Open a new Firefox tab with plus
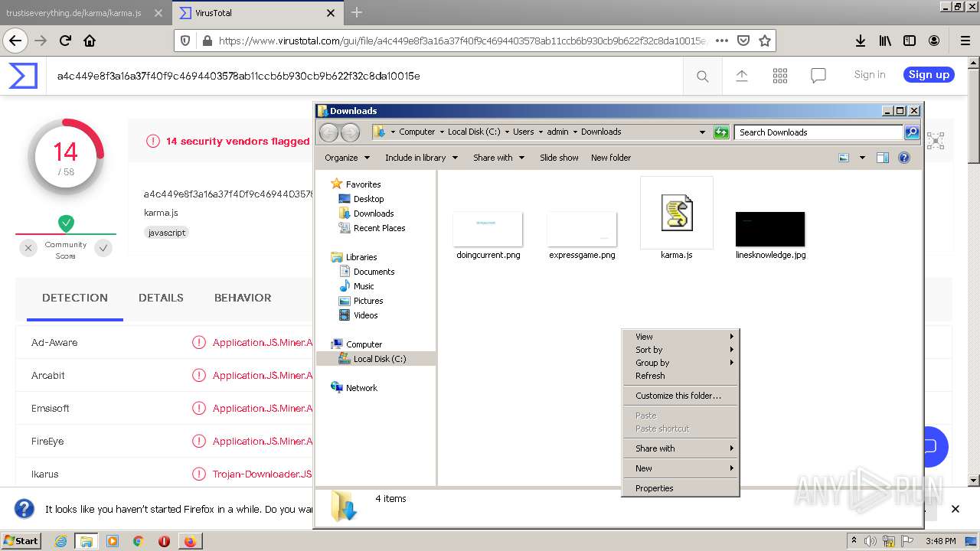This screenshot has height=551, width=980. 357,12
